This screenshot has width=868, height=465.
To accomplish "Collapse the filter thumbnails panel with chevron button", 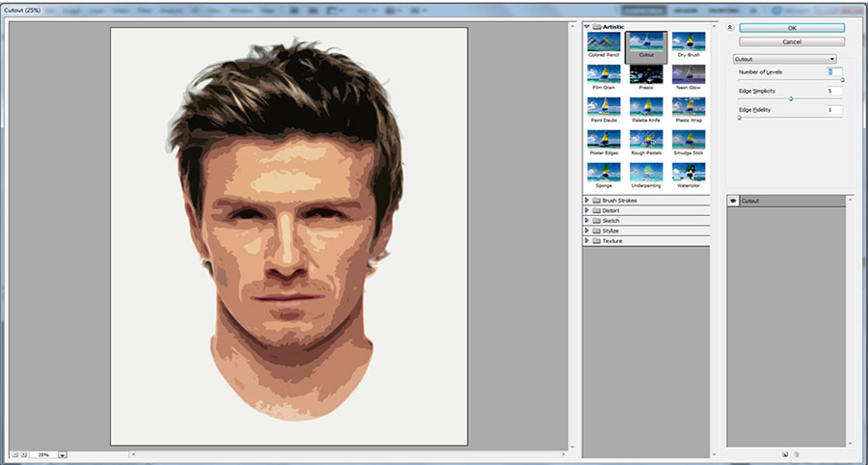I will click(x=730, y=28).
